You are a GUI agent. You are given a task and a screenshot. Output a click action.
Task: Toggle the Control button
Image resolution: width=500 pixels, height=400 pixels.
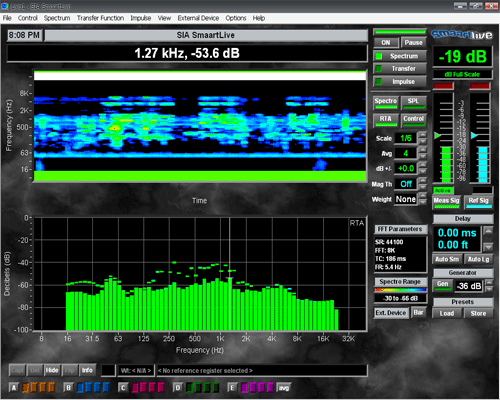click(x=413, y=120)
